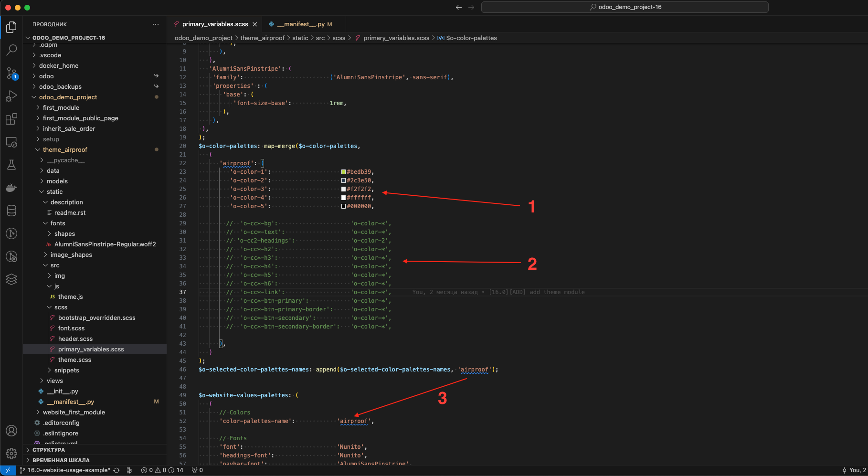Open the #2c3e50 color swatch picker
Image resolution: width=868 pixels, height=476 pixels.
pyautogui.click(x=343, y=180)
